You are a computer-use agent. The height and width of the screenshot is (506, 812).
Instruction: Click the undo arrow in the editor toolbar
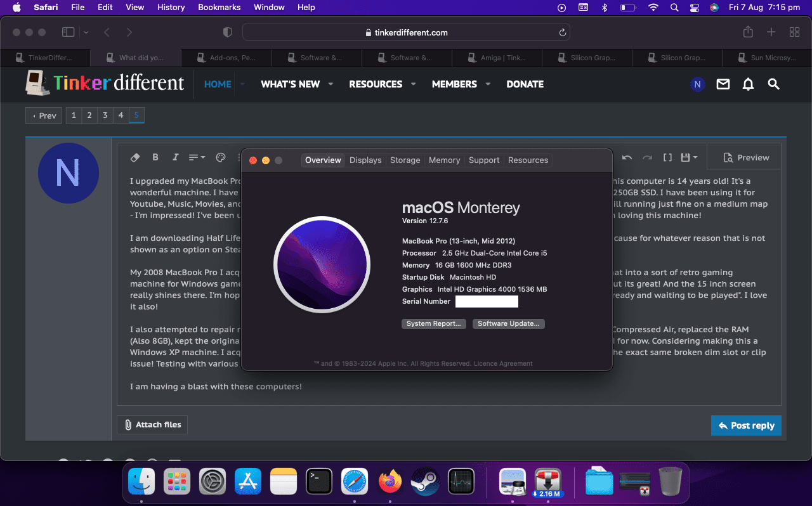(627, 157)
